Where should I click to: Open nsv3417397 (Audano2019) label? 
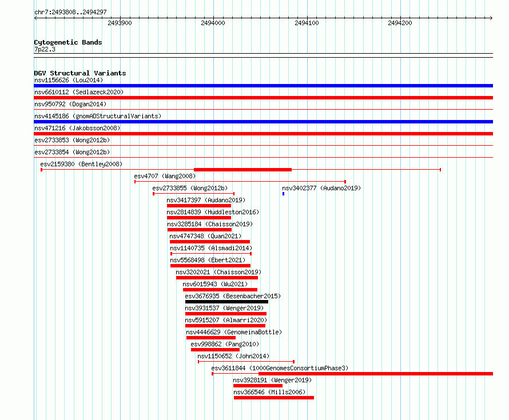tap(206, 200)
